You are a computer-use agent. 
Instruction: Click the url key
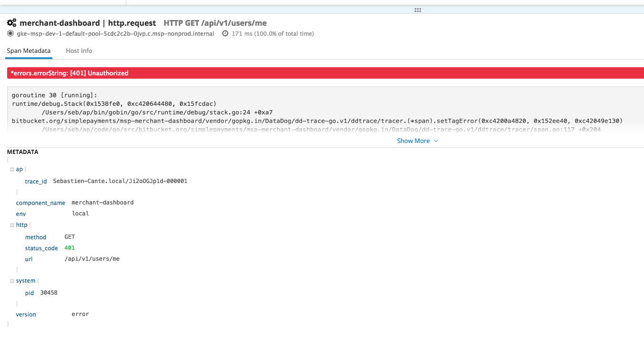[x=29, y=259]
